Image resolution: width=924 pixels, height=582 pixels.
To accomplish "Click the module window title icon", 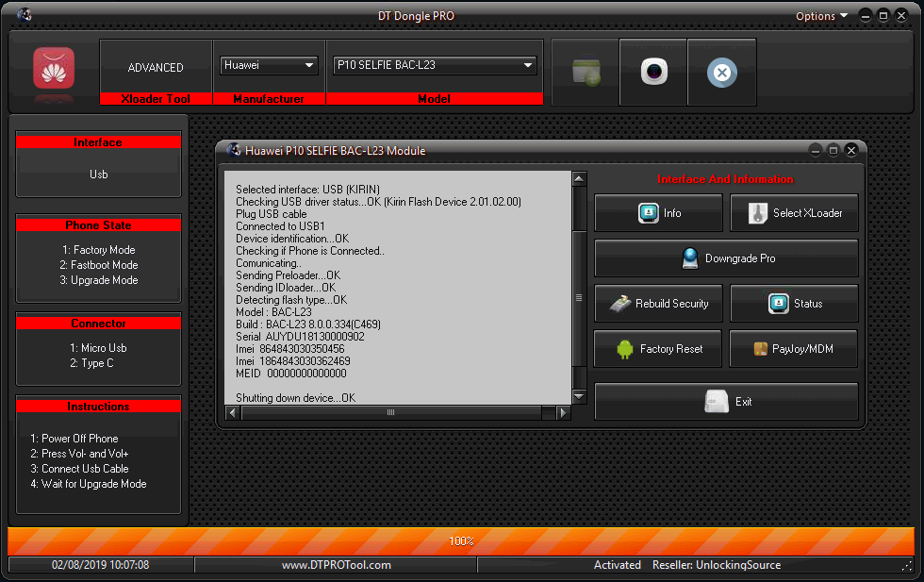I will coord(234,150).
